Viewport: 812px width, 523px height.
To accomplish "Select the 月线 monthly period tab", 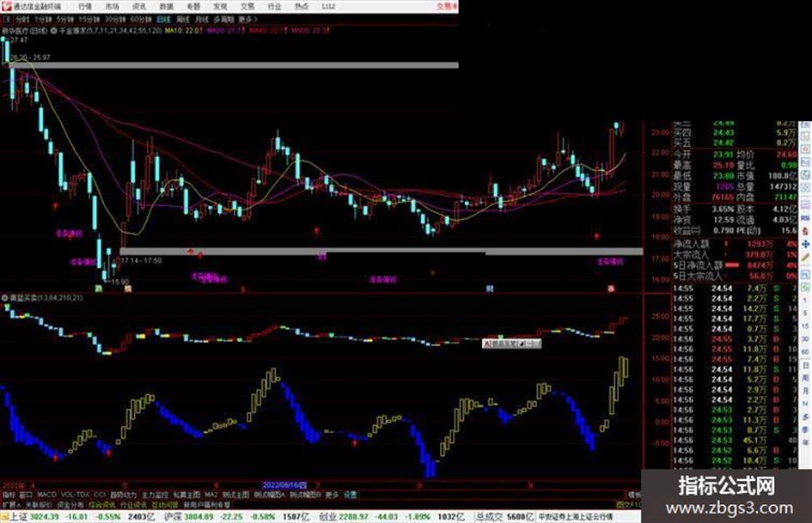I will (201, 19).
